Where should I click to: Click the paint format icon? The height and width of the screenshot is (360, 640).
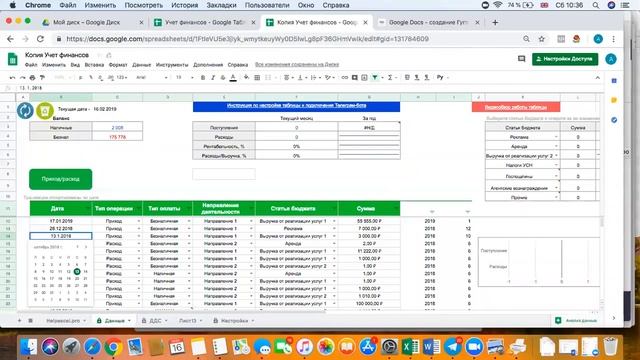(42, 78)
